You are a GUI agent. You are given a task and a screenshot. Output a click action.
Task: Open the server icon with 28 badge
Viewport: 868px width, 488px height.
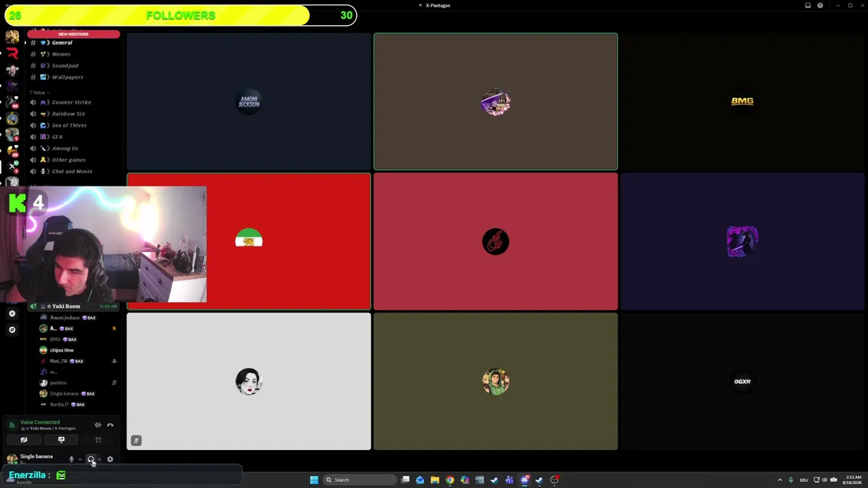coord(12,150)
